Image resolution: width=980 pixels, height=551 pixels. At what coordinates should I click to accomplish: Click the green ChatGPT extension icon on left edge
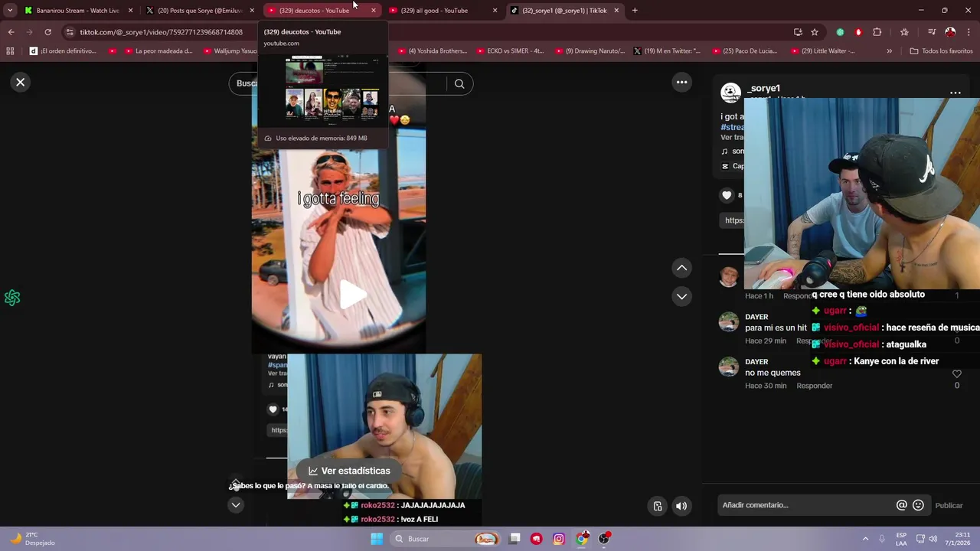click(12, 298)
